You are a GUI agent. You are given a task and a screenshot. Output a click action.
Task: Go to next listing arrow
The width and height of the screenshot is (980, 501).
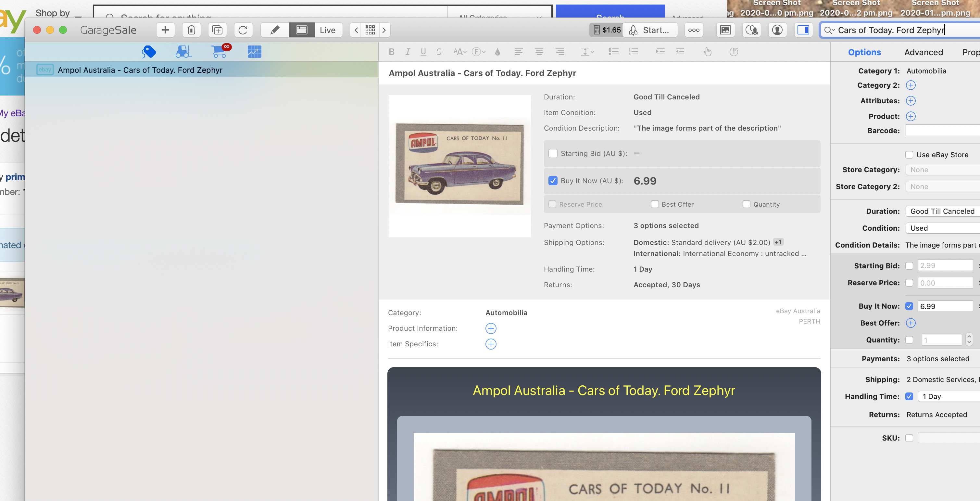click(x=384, y=30)
